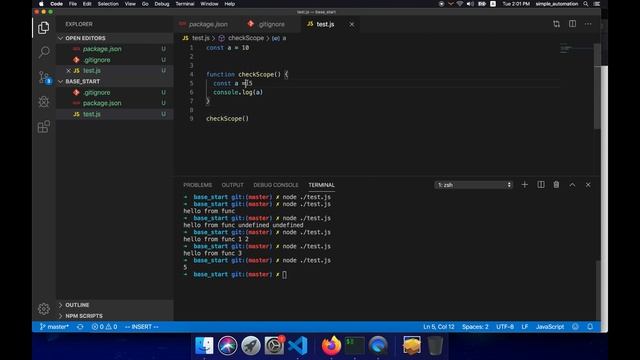Open package.json in Open Editors list

coord(114,49)
